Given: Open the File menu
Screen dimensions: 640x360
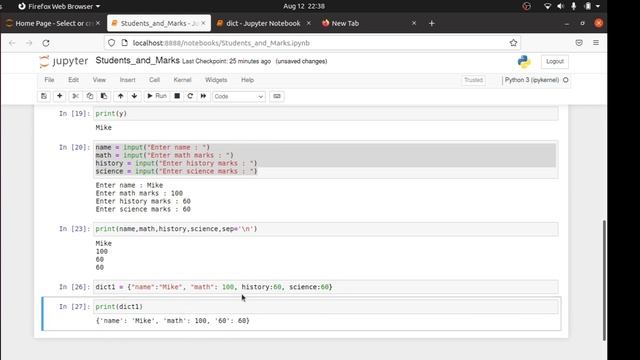Looking at the screenshot, I should 49,80.
